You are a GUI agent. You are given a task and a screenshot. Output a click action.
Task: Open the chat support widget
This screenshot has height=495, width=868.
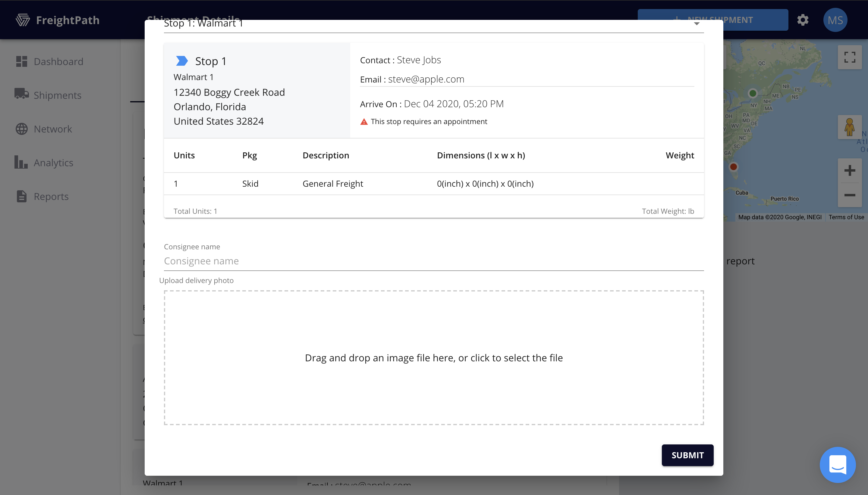(838, 464)
